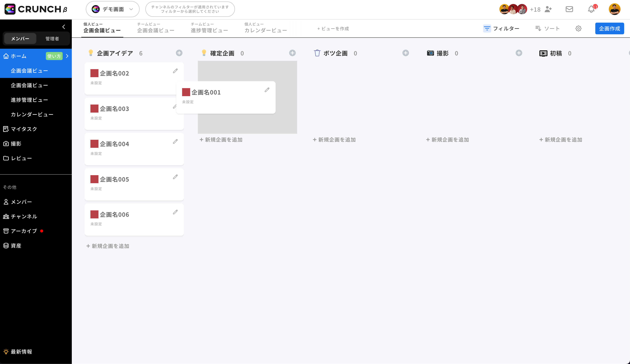This screenshot has height=364, width=630.
Task: Select メンバー mode toggle
Action: tap(20, 39)
